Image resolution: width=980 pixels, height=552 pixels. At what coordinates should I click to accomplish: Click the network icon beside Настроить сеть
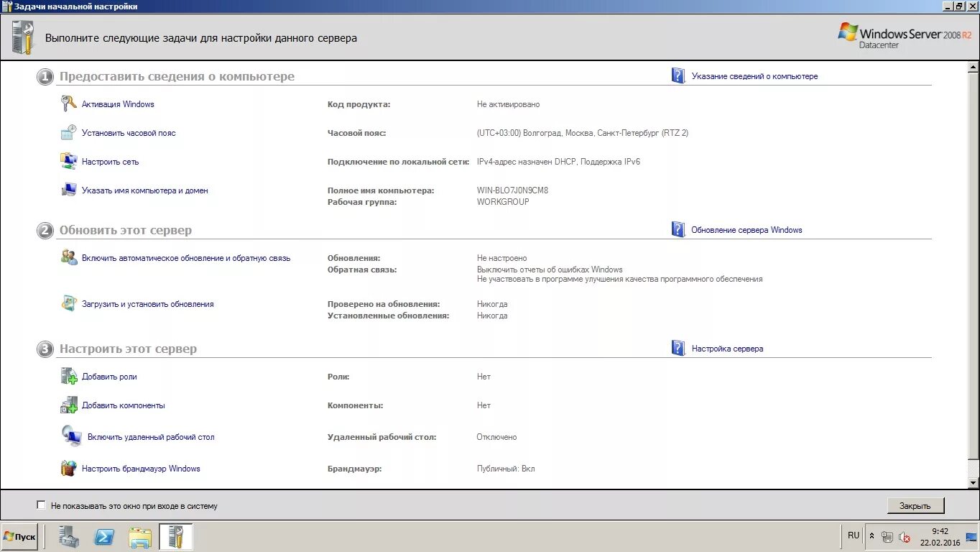tap(68, 161)
